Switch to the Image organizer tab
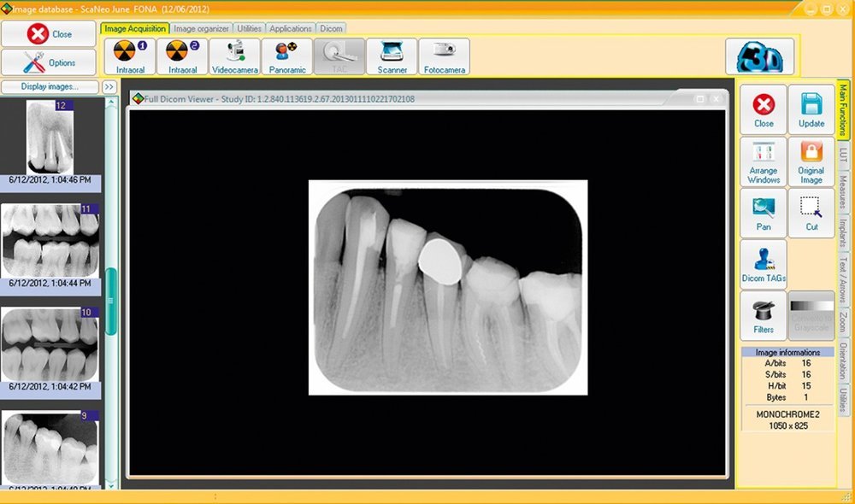Image resolution: width=855 pixels, height=504 pixels. 201,29
